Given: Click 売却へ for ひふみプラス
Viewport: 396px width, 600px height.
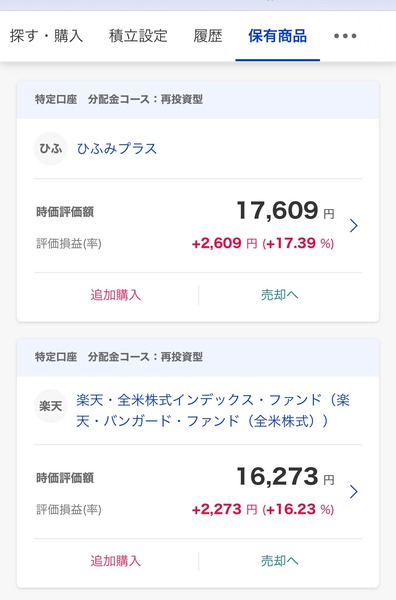Looking at the screenshot, I should point(280,295).
